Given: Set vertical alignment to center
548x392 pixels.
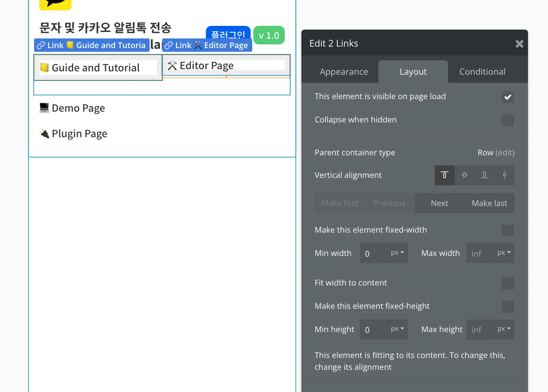Looking at the screenshot, I should 465,175.
